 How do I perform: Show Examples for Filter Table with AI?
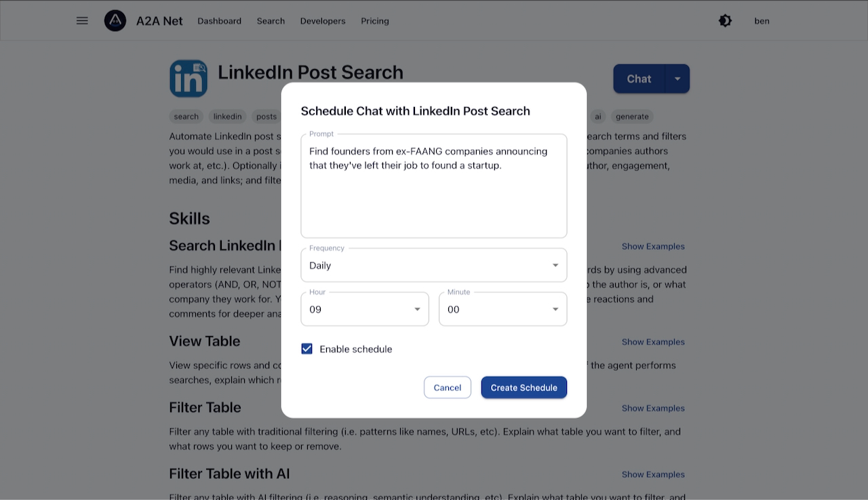653,474
